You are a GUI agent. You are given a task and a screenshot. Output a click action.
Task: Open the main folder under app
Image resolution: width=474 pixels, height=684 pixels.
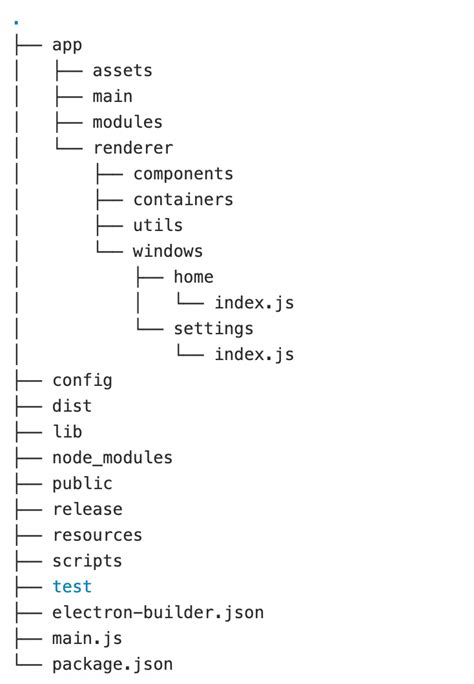pyautogui.click(x=113, y=96)
